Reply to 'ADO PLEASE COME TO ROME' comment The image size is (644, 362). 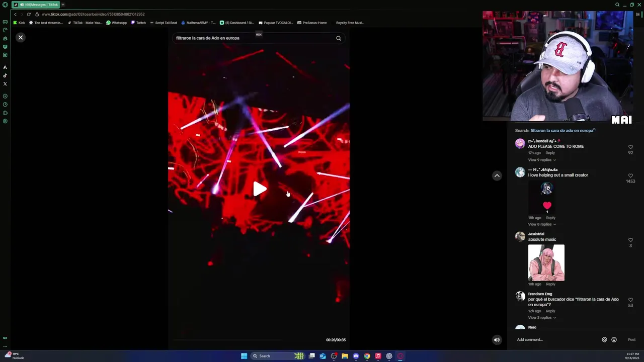click(550, 153)
